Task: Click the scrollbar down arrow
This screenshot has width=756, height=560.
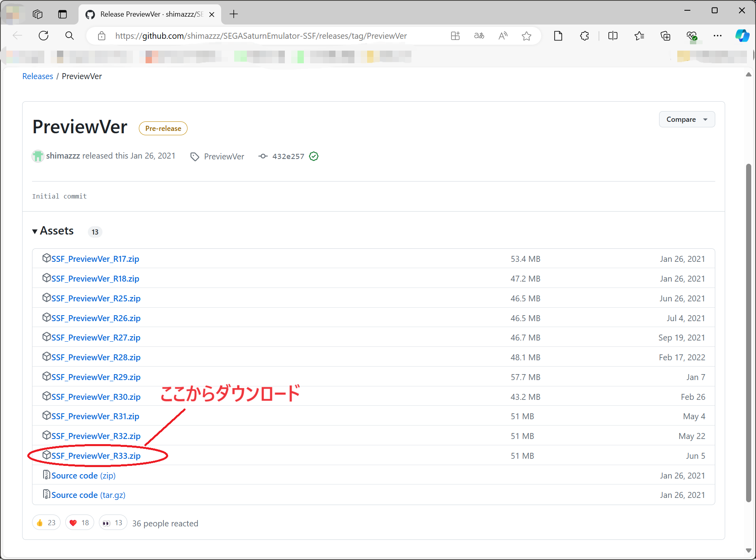Action: click(748, 550)
